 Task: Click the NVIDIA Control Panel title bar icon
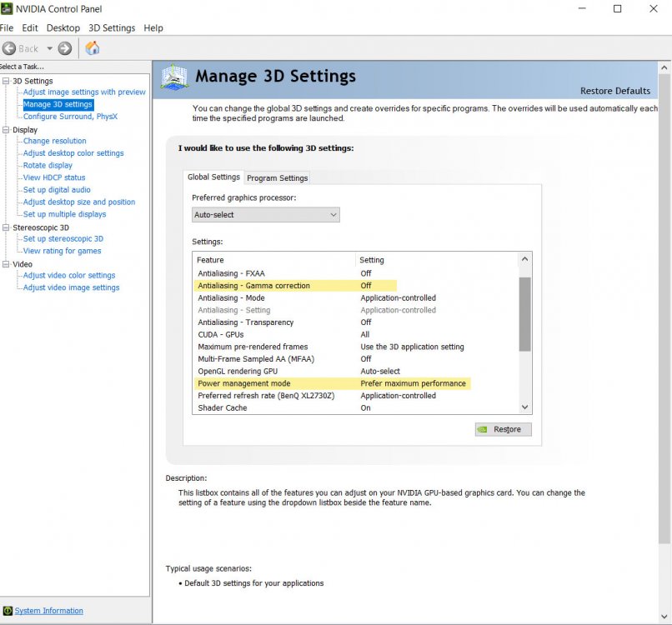coord(7,9)
